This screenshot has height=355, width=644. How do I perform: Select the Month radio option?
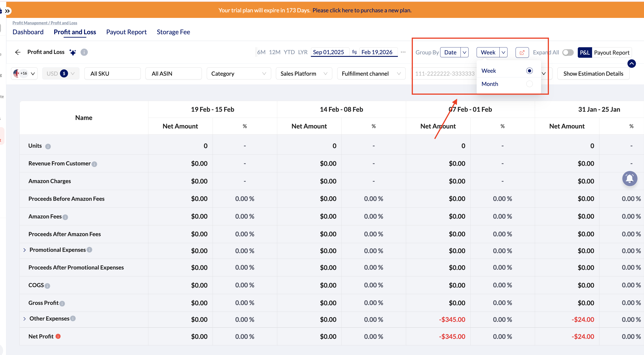tap(529, 84)
